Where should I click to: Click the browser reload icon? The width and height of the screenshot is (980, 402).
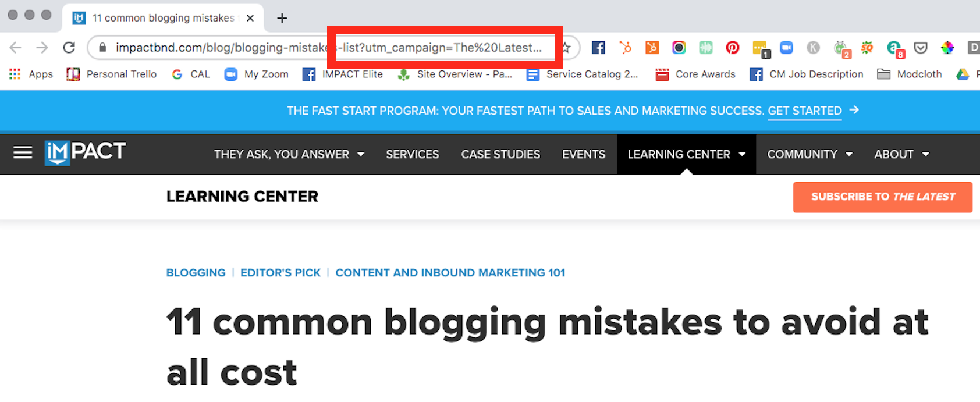coord(69,48)
